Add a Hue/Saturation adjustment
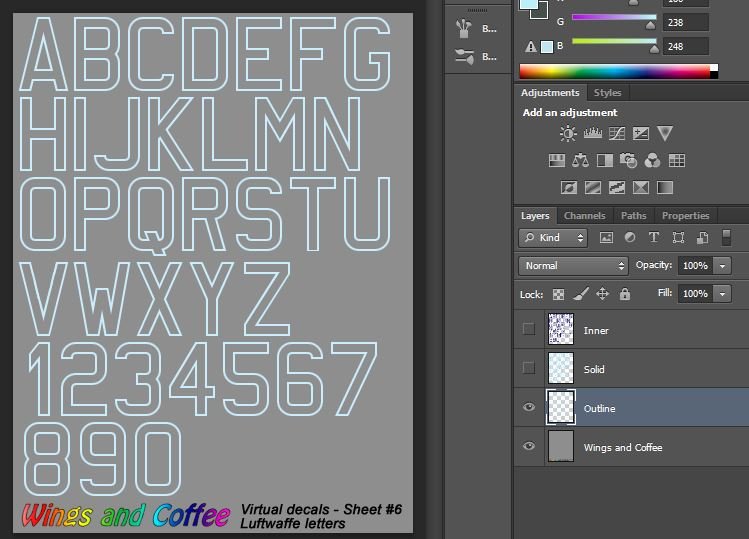The image size is (749, 539). pyautogui.click(x=556, y=161)
